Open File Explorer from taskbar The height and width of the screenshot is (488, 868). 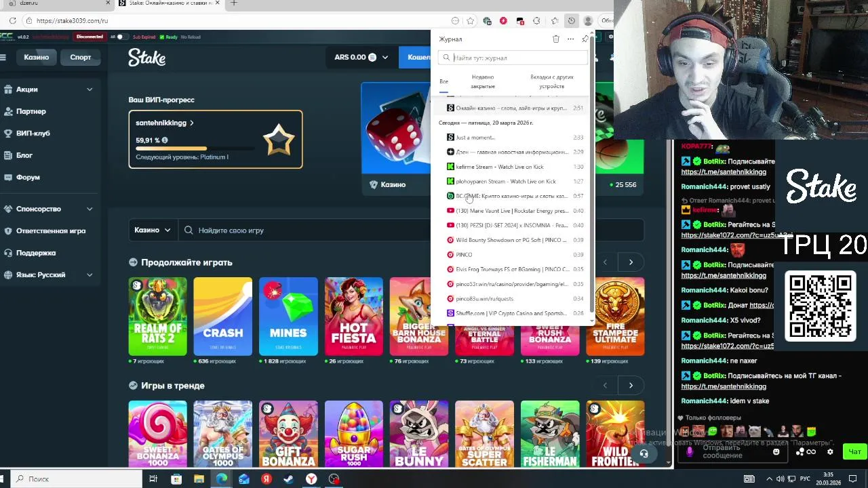click(x=199, y=479)
